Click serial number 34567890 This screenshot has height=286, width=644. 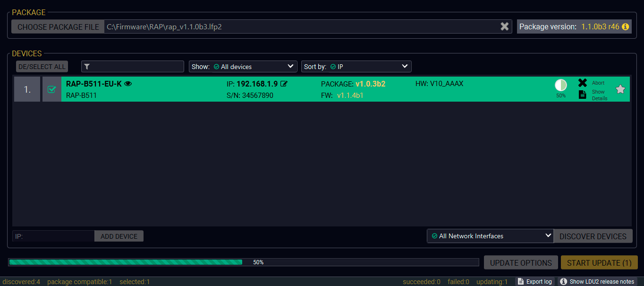tap(257, 95)
